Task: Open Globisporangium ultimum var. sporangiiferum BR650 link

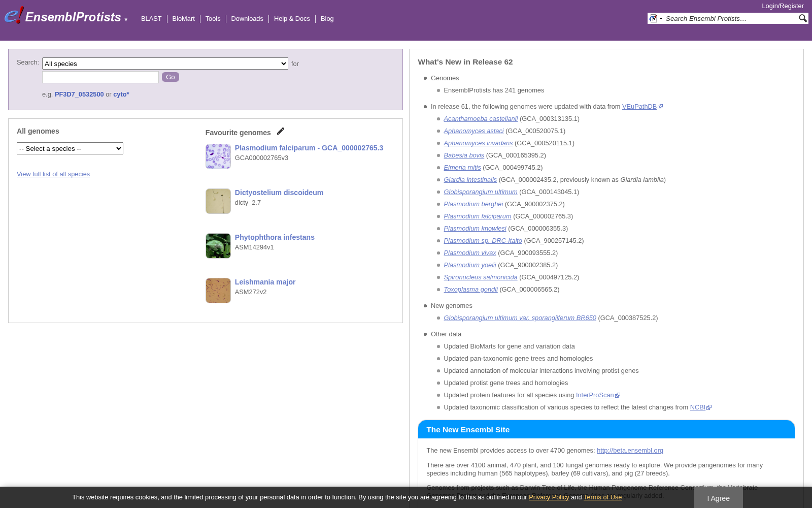Action: [x=520, y=318]
